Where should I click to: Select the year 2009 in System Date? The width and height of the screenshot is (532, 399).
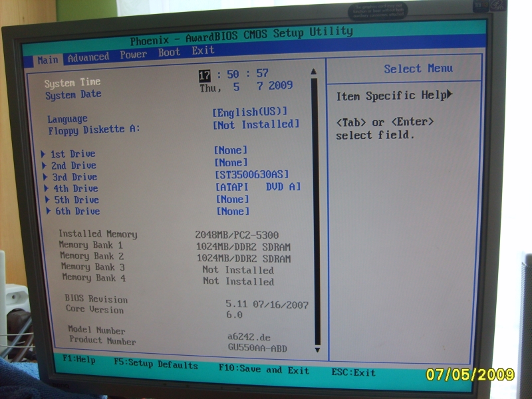click(281, 85)
